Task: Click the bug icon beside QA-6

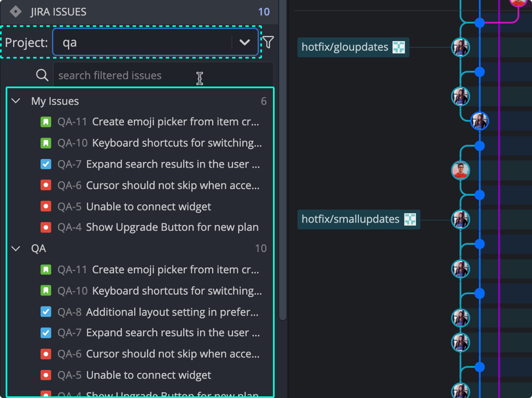Action: [46, 185]
